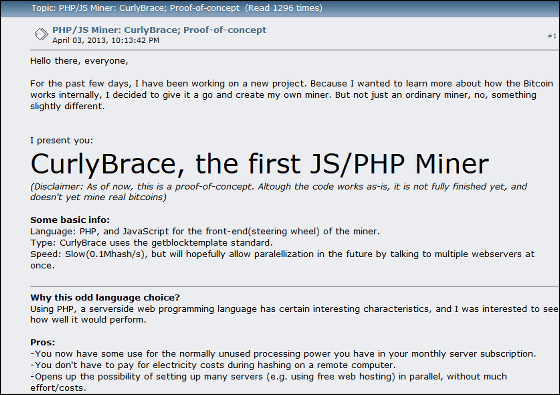Click the post date 'April 03, 2013, 10:13:42 PM'
This screenshot has height=395, width=560.
coord(106,40)
